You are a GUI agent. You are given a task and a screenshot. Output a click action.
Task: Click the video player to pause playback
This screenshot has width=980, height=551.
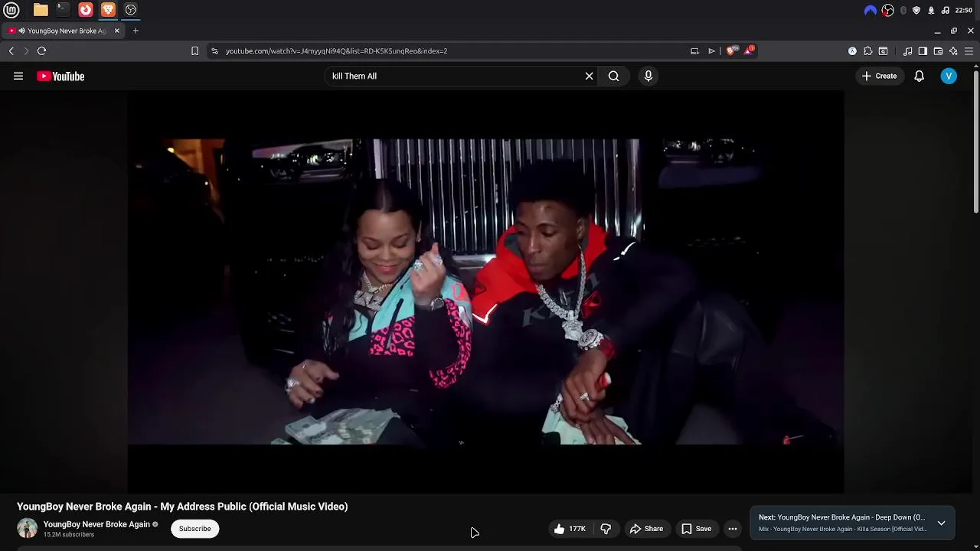click(485, 292)
